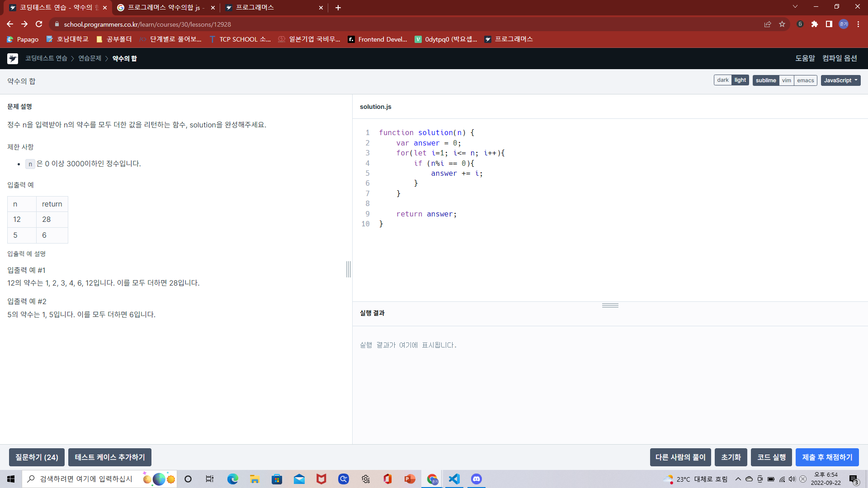This screenshot has height=488, width=868.
Task: Click the volume icon in system tray
Action: click(x=792, y=479)
